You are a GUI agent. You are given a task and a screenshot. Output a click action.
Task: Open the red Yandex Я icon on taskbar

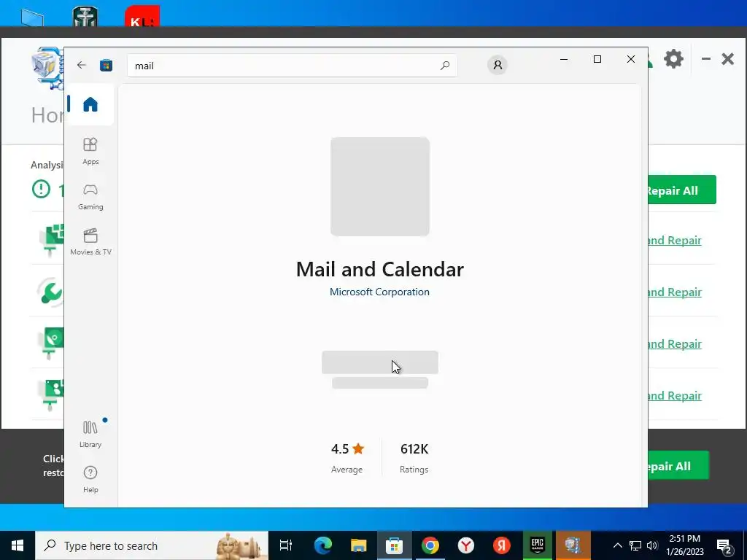coord(501,545)
